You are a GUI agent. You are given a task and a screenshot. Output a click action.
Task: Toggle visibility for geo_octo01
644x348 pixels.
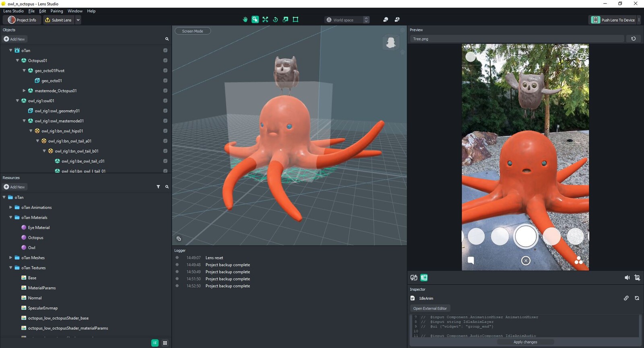coord(165,80)
